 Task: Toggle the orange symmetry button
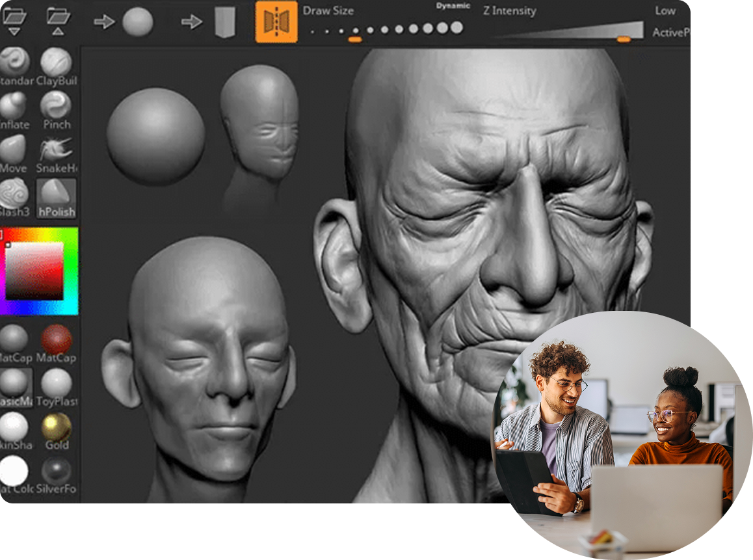tap(276, 22)
